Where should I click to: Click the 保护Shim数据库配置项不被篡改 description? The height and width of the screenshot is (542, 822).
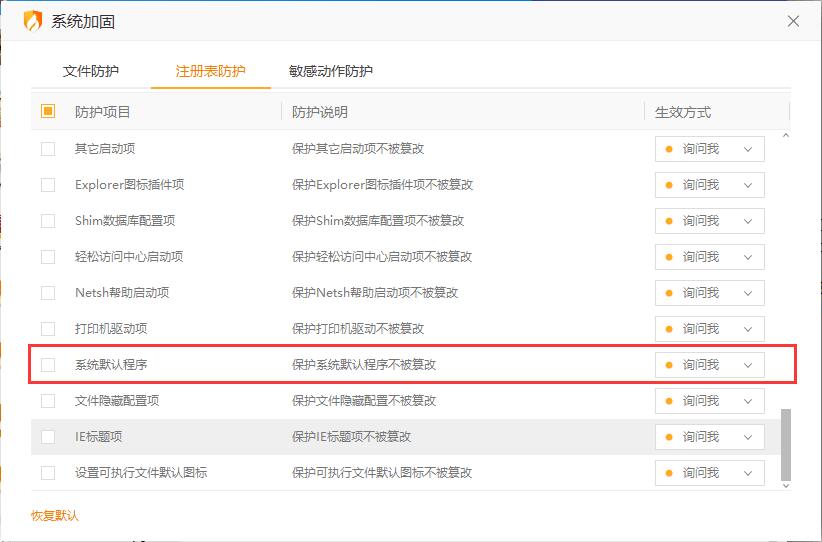(x=377, y=221)
